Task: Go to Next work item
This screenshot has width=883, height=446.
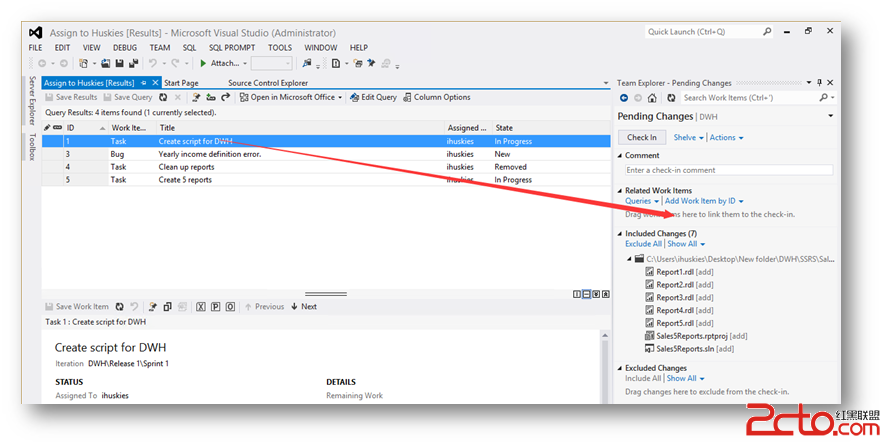Action: [304, 307]
